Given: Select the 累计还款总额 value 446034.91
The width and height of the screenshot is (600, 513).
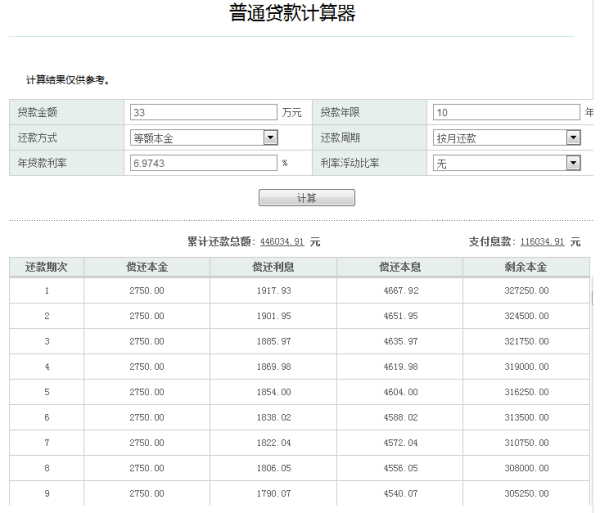Looking at the screenshot, I should [282, 242].
